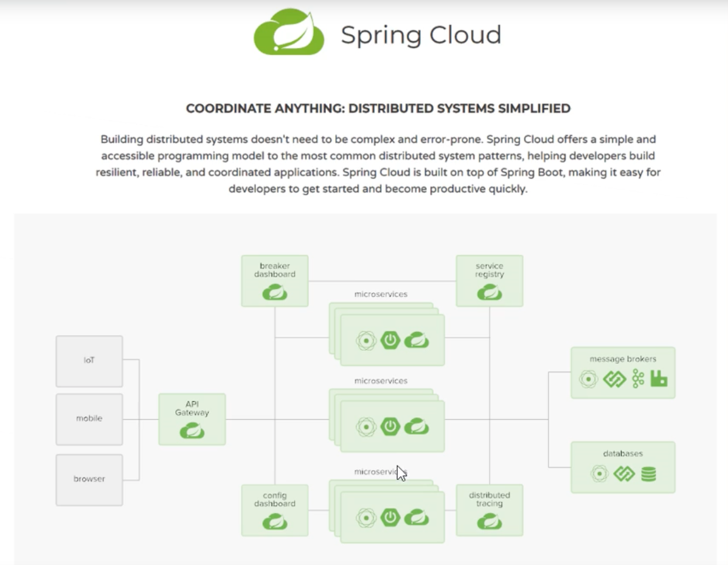Click the atom icon in the top microservices card
This screenshot has width=728, height=565.
click(x=366, y=341)
